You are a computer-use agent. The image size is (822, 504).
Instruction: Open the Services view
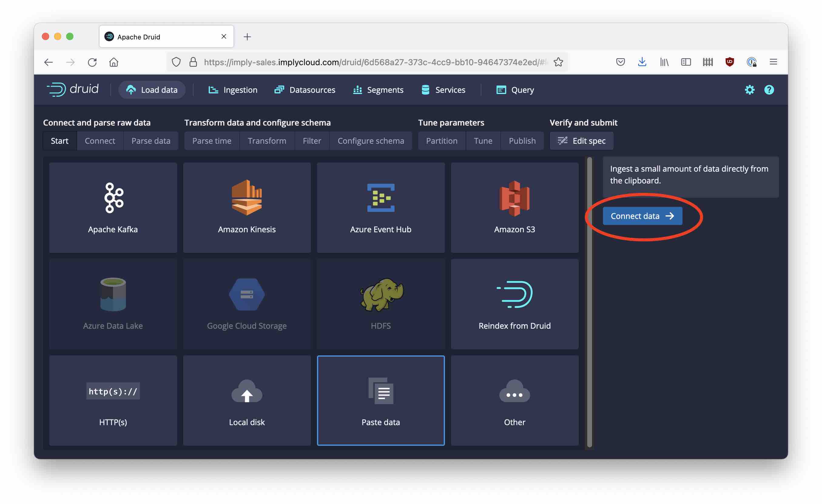pyautogui.click(x=443, y=89)
